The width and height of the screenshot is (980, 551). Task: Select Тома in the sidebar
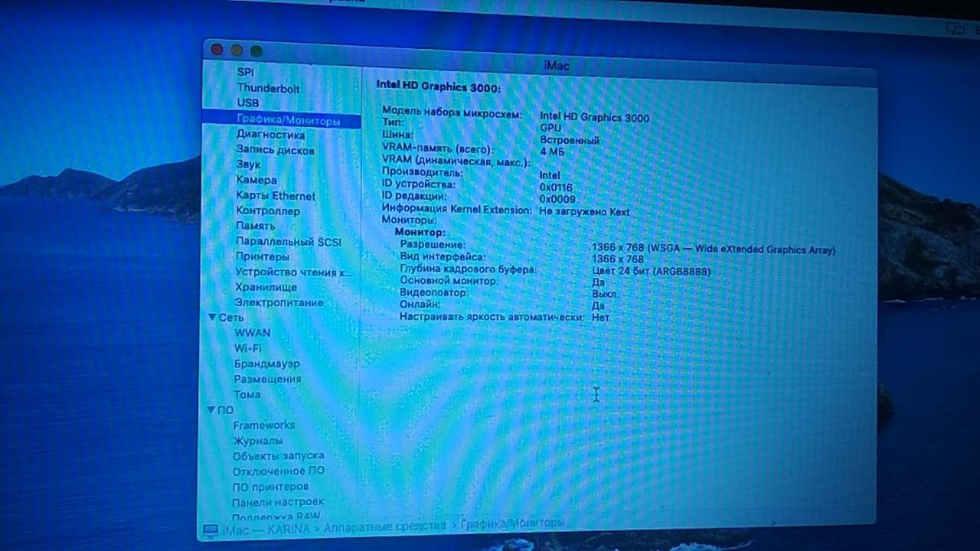point(247,394)
